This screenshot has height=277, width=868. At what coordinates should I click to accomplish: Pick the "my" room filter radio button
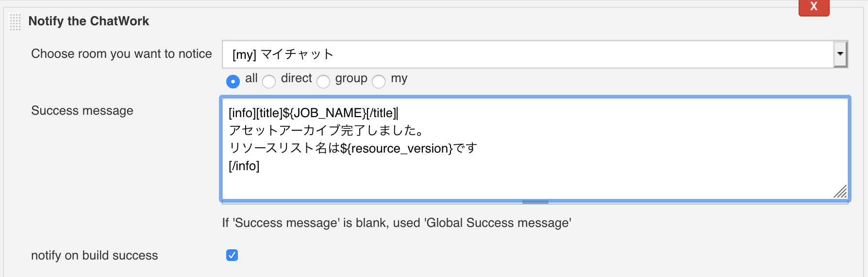click(x=379, y=82)
